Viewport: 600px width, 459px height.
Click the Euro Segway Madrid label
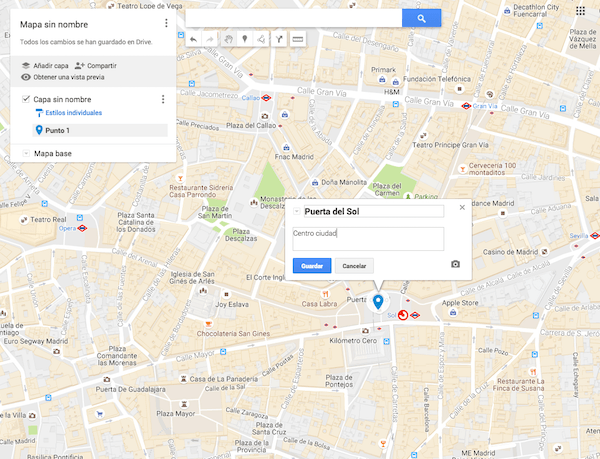36,341
